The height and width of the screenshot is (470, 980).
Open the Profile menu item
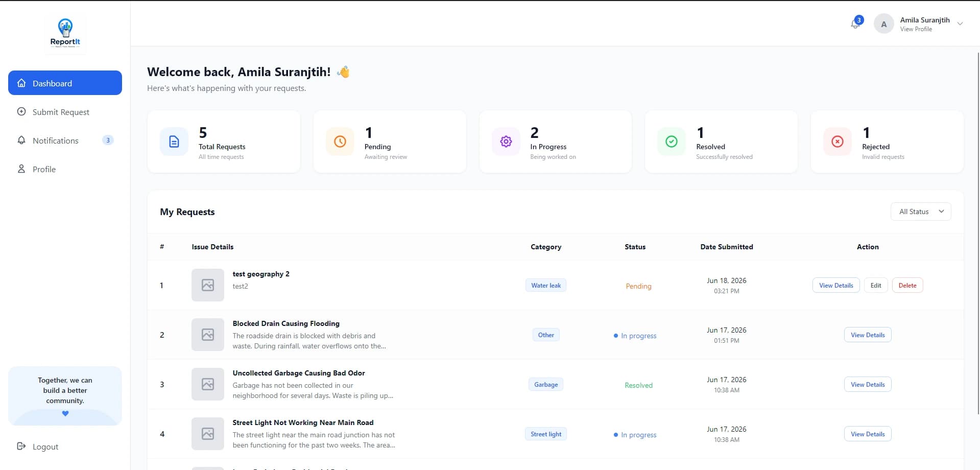point(65,169)
